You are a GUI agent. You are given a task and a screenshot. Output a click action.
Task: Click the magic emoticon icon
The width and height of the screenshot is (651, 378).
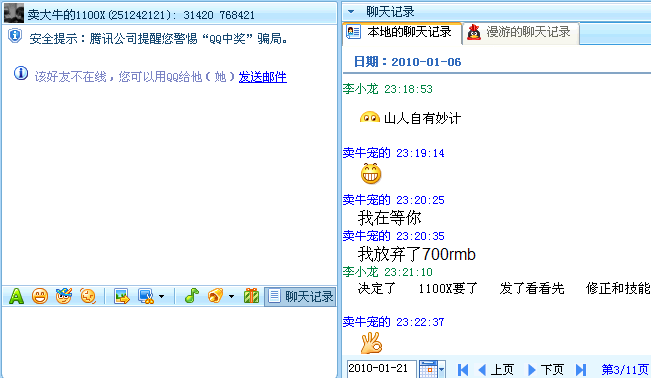point(64,296)
